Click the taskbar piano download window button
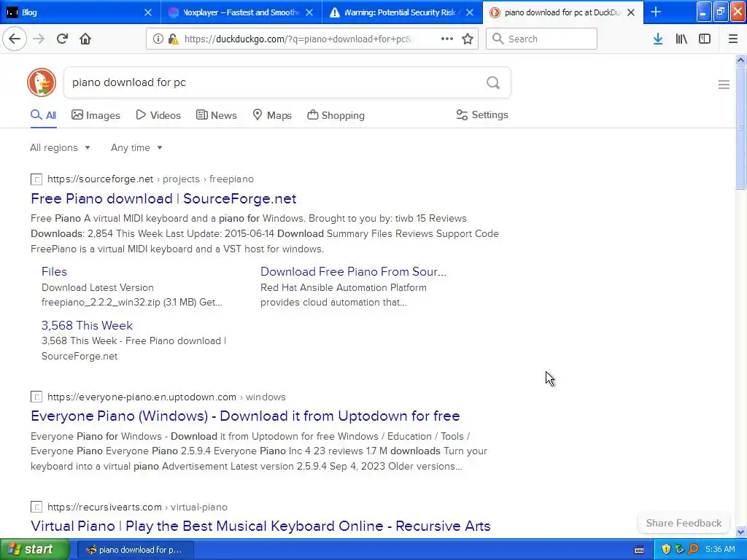 point(135,550)
